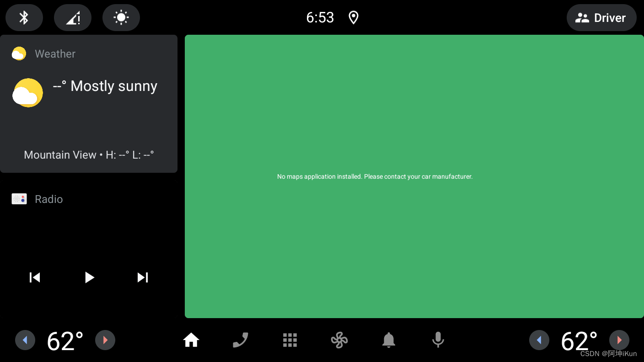Tap the Radio app icon
The height and width of the screenshot is (362, 644).
19,199
